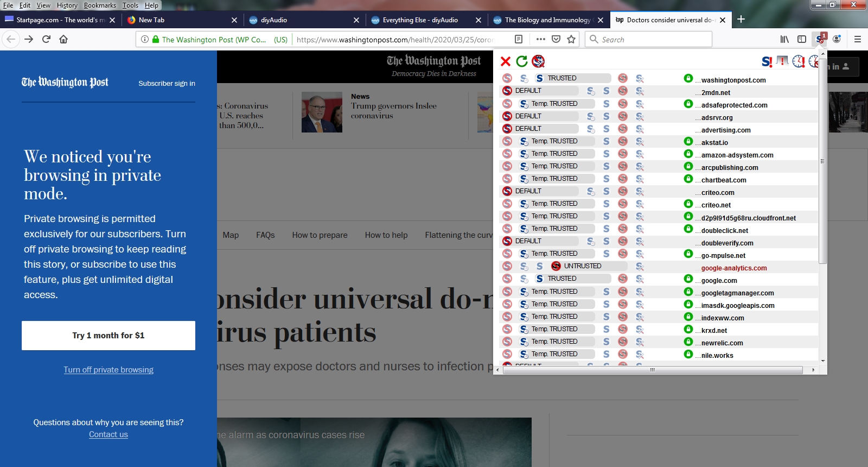The width and height of the screenshot is (868, 467).
Task: Open page actions three-dot menu
Action: coord(540,39)
